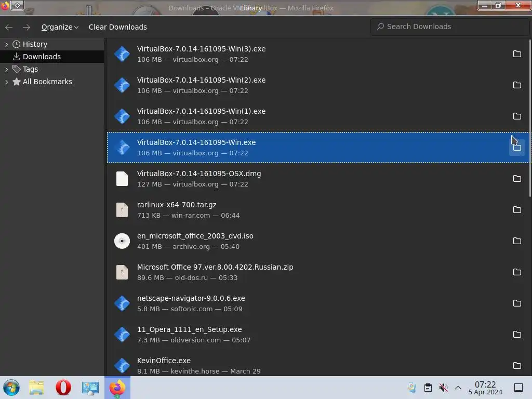532x399 pixels.
Task: Open the system settings taskbar icon
Action: [90, 388]
